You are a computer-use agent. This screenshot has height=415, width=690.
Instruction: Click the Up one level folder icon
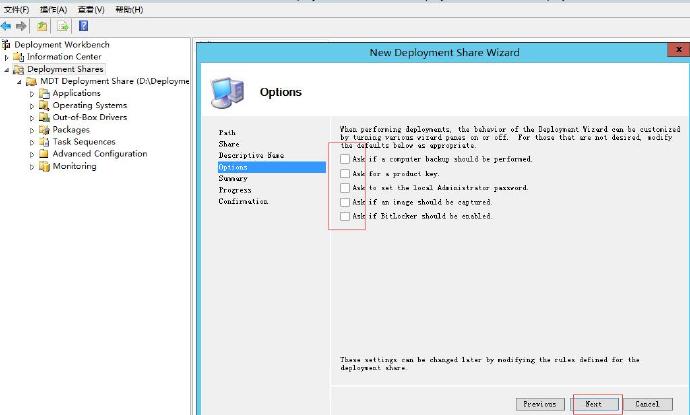pos(42,26)
